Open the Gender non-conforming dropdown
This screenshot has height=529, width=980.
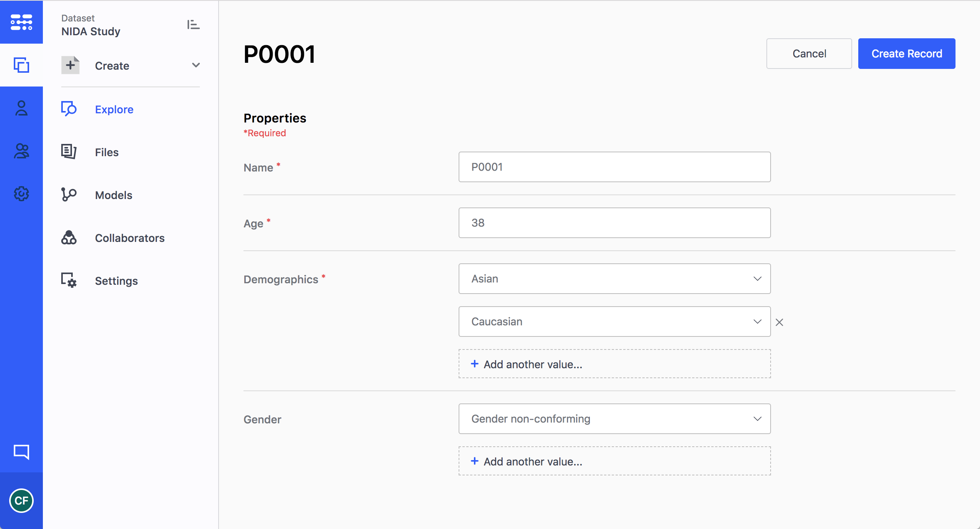tap(614, 419)
